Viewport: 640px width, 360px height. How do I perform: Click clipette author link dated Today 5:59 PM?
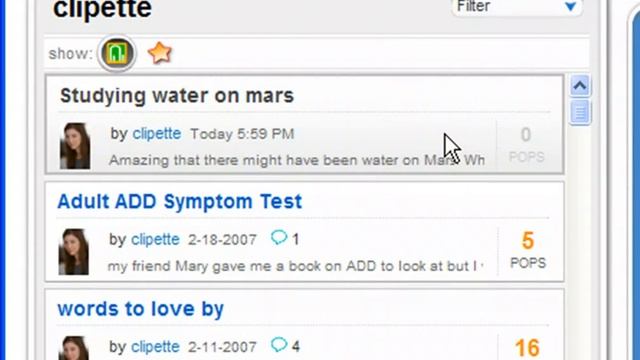157,133
